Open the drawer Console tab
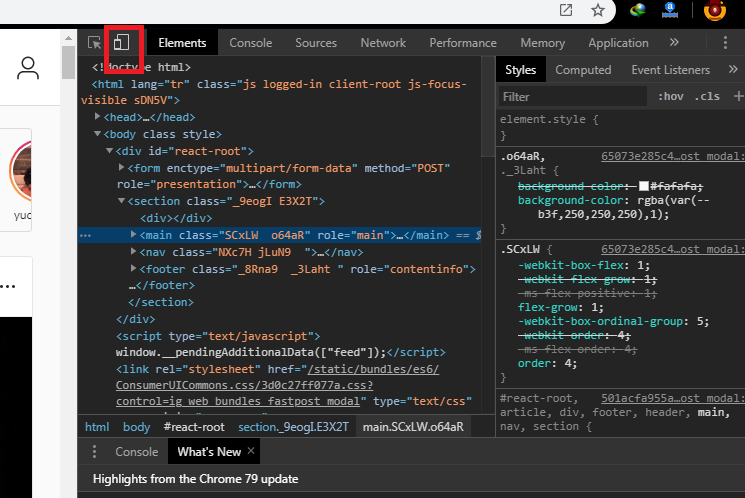This screenshot has height=498, width=745. click(x=137, y=452)
